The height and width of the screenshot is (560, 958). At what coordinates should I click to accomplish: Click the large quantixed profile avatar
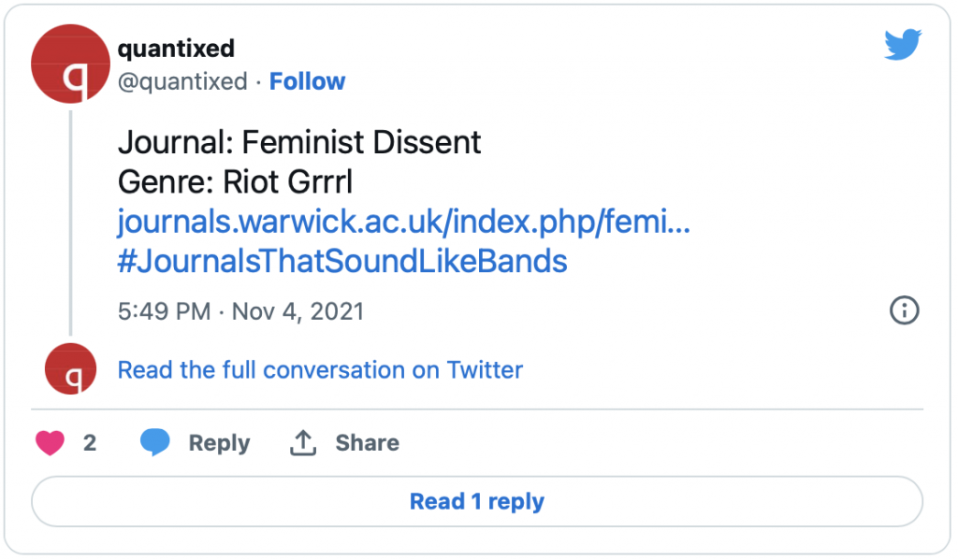pyautogui.click(x=70, y=64)
